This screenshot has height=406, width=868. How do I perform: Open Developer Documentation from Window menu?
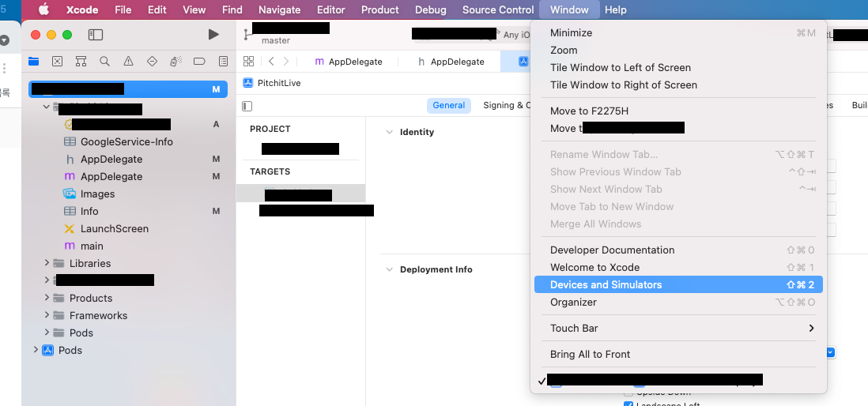tap(678, 250)
